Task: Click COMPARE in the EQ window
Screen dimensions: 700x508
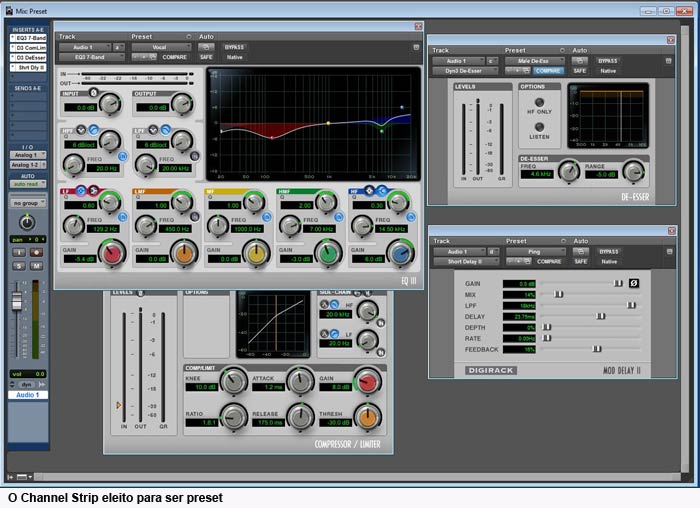Action: [x=175, y=57]
